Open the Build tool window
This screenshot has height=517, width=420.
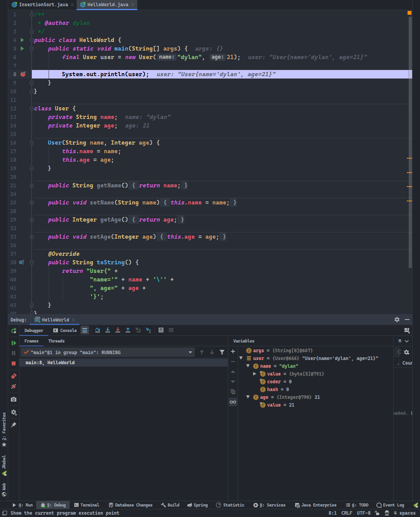pos(170,505)
